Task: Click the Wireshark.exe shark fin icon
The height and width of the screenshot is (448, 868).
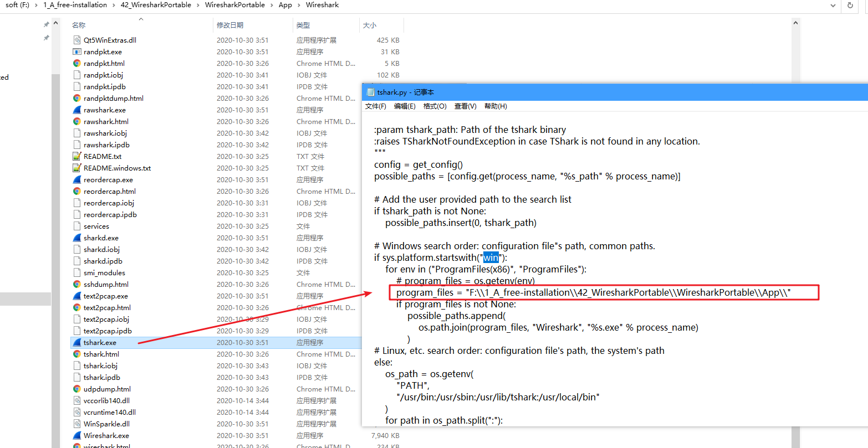Action: [77, 435]
